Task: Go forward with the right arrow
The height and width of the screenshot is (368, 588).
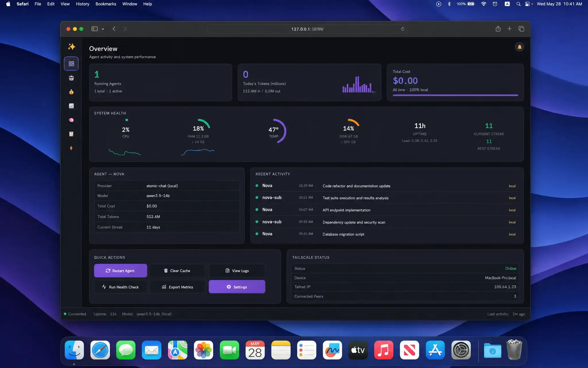Action: 125,29
